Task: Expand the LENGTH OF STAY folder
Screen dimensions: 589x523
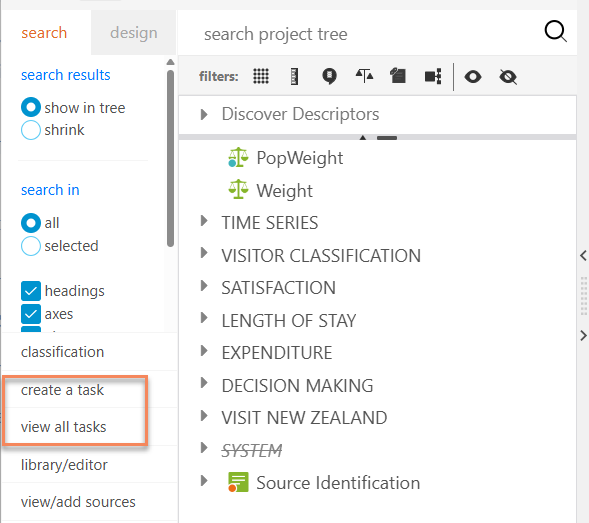Action: 204,318
